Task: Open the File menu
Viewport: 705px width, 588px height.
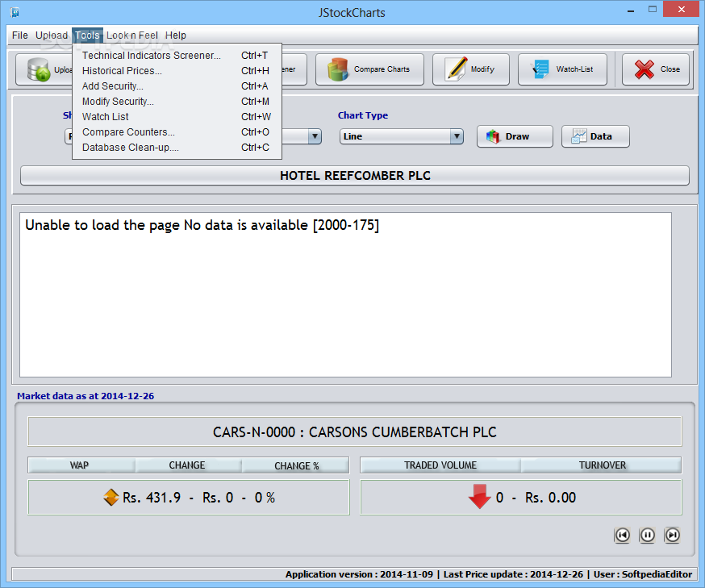Action: (20, 35)
